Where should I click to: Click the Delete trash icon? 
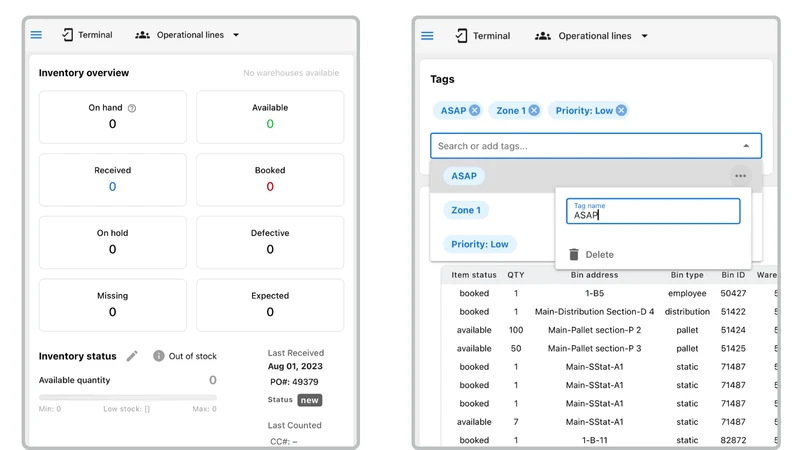click(x=574, y=254)
